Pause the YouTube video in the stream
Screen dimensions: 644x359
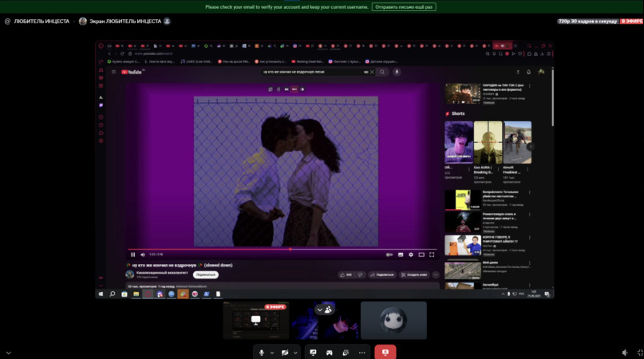click(132, 254)
